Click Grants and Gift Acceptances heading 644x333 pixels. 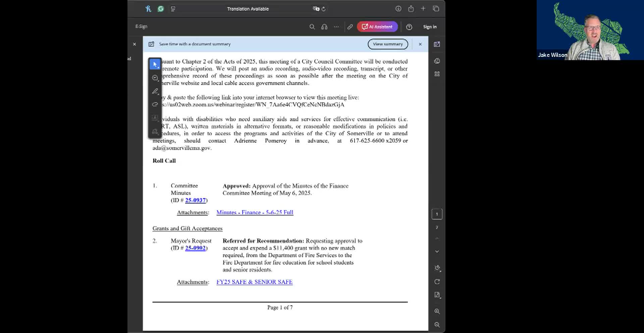click(187, 228)
